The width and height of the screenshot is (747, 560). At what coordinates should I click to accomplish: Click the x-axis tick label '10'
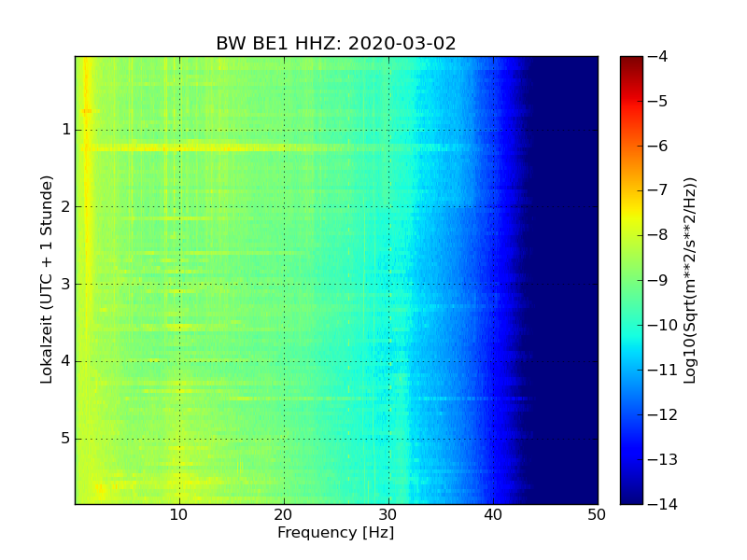[179, 515]
